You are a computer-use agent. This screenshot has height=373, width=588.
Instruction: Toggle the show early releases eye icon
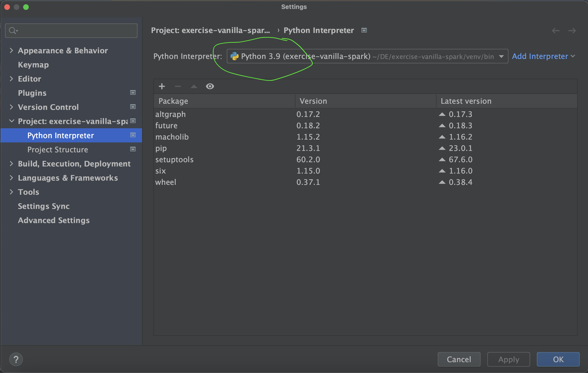[x=210, y=86]
